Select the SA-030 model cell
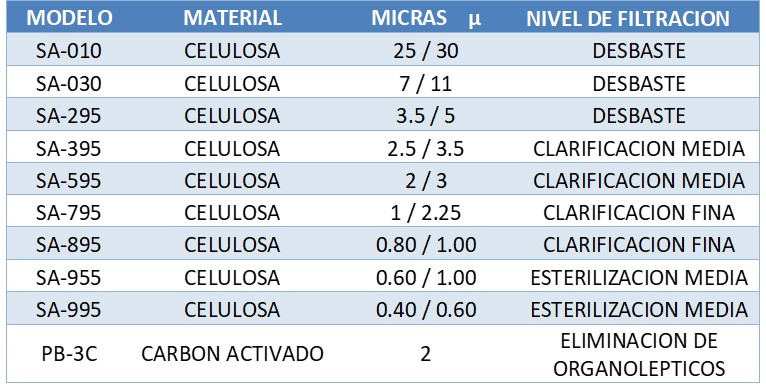 (x=69, y=84)
